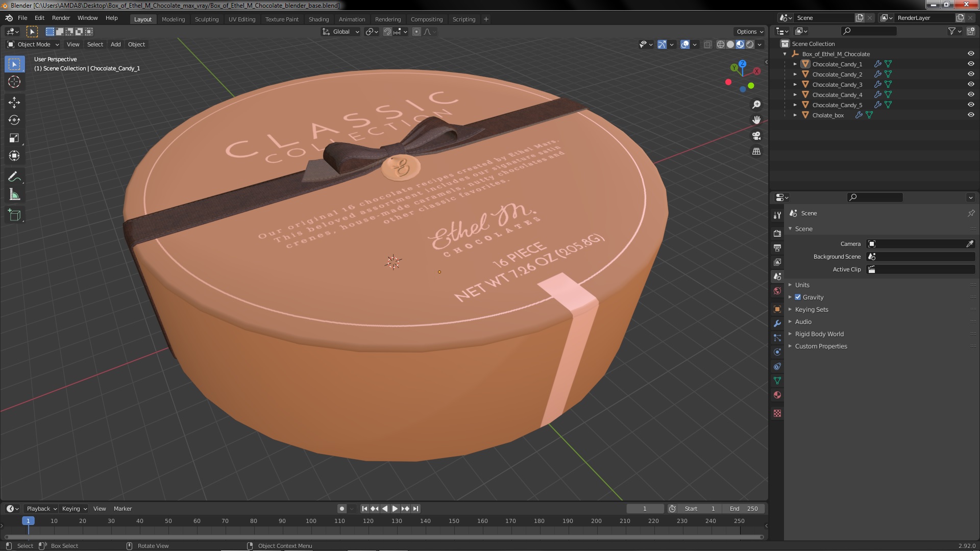
Task: Expand the Audio panel
Action: 803,321
